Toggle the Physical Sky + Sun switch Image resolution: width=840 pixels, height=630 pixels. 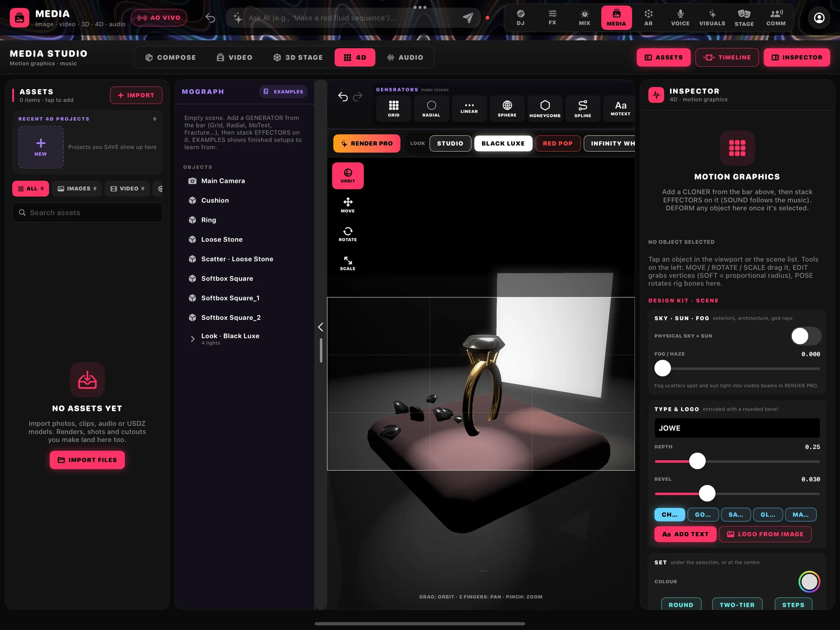click(x=806, y=336)
